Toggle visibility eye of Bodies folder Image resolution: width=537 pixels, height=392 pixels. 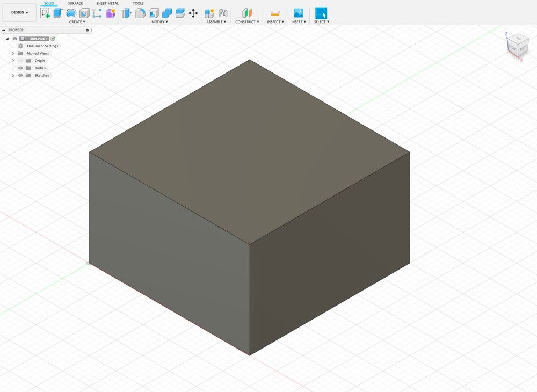coord(20,68)
